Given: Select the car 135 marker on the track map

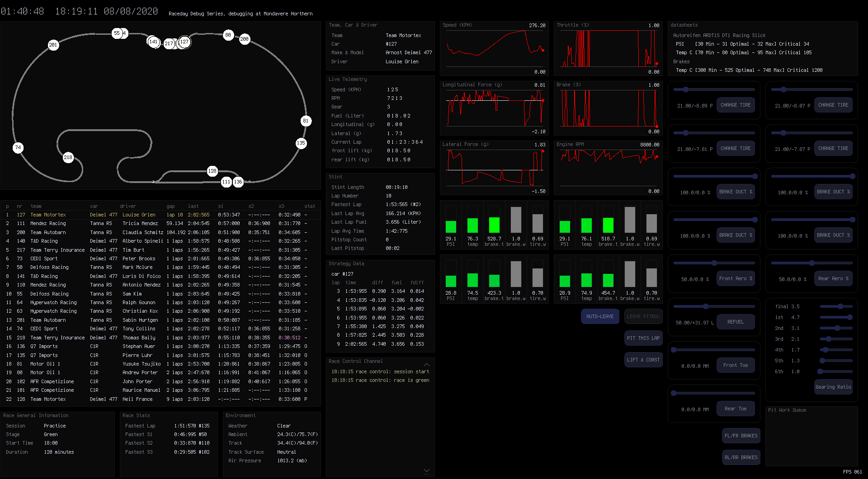Looking at the screenshot, I should tap(302, 143).
